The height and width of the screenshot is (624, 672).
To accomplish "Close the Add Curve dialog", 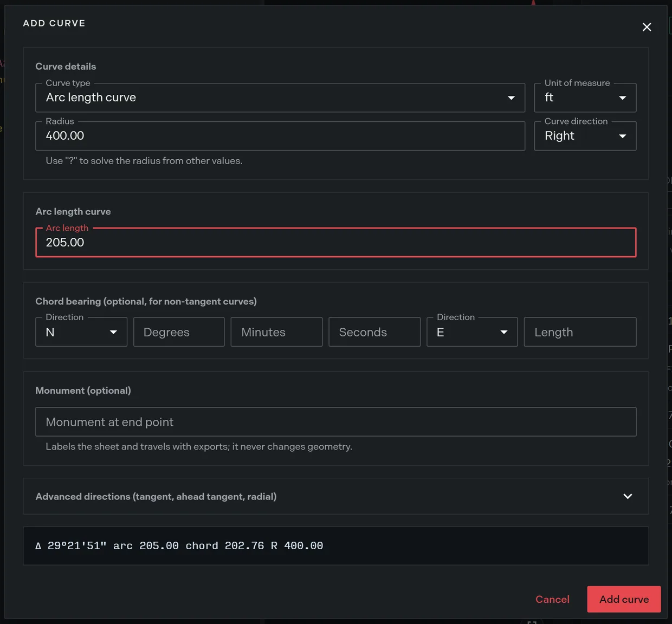I will tap(647, 27).
